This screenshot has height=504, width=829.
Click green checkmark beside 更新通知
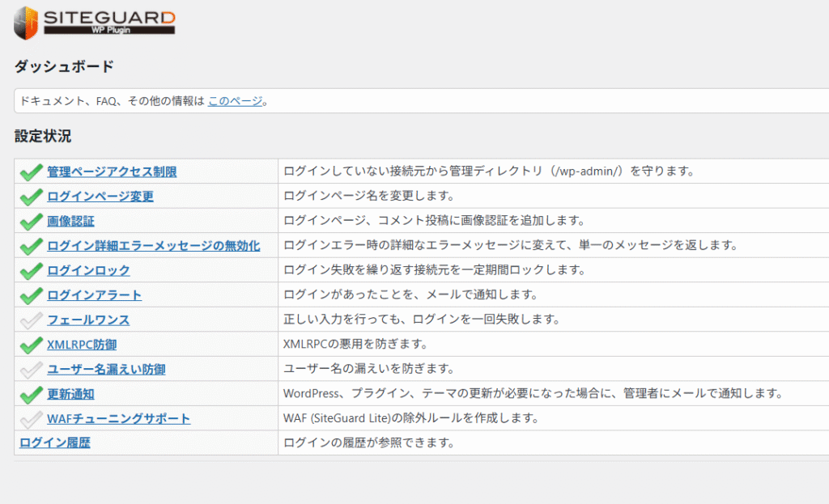pos(32,395)
